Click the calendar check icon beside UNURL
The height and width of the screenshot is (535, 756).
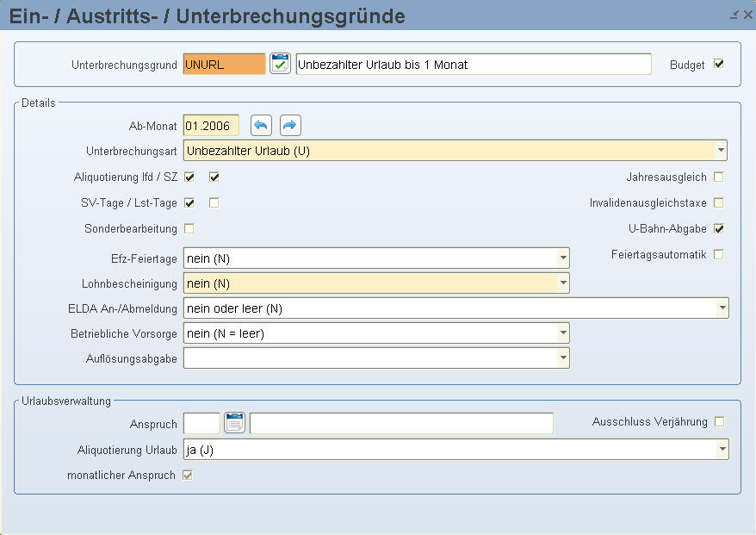280,65
